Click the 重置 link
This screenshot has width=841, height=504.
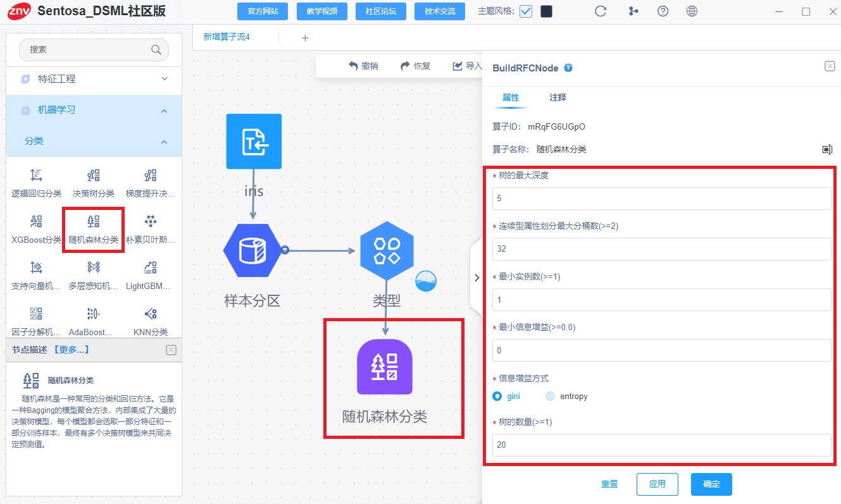(609, 484)
